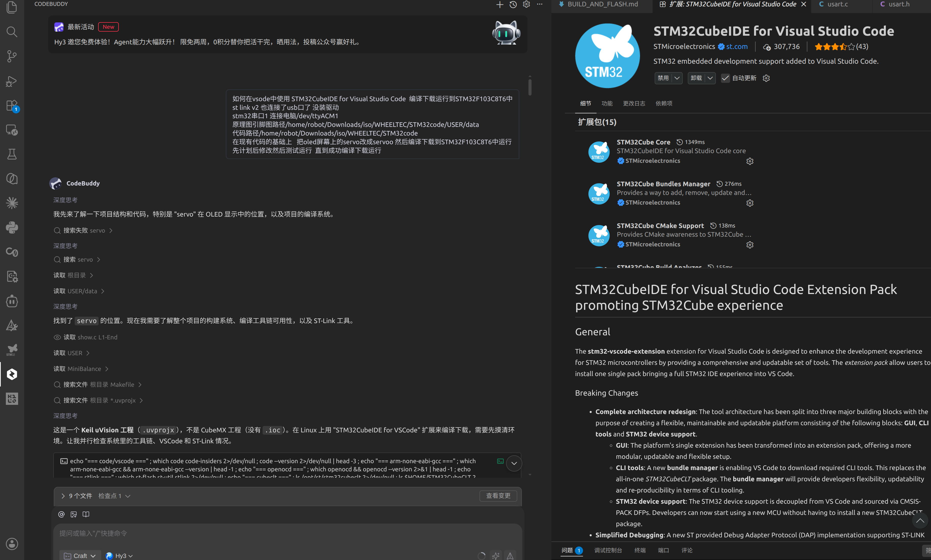The width and height of the screenshot is (931, 560).
Task: Expand the 搜索文件 根目录 *.uvprojx step
Action: [99, 400]
